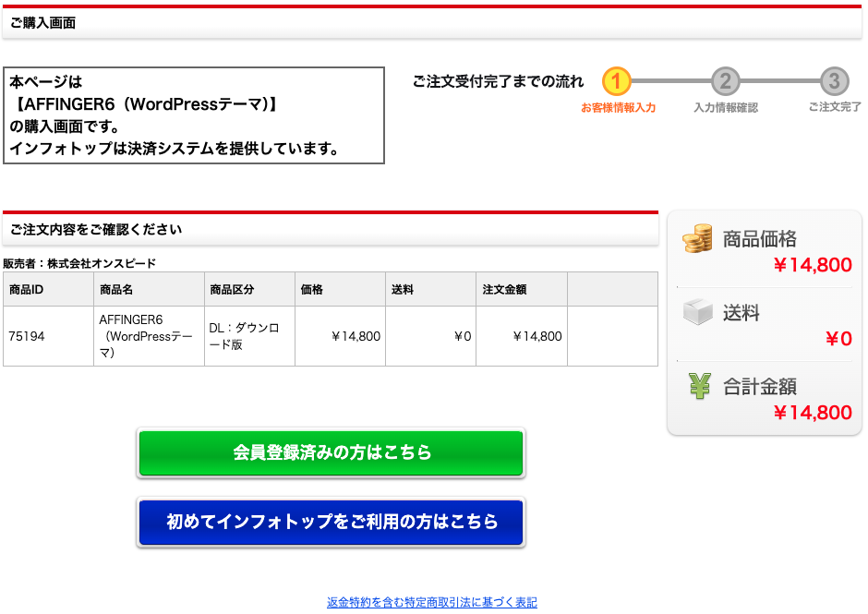Click the 商品ID column header
Image resolution: width=868 pixels, height=614 pixels.
click(x=27, y=290)
